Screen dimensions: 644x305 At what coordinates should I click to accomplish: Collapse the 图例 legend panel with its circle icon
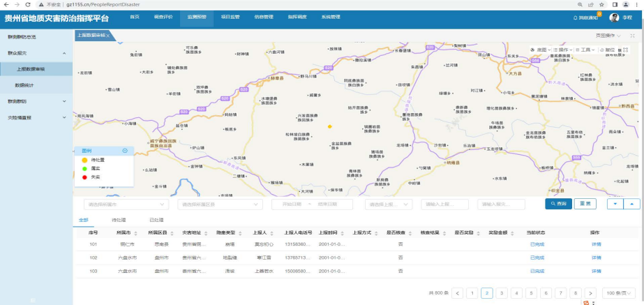tap(125, 151)
